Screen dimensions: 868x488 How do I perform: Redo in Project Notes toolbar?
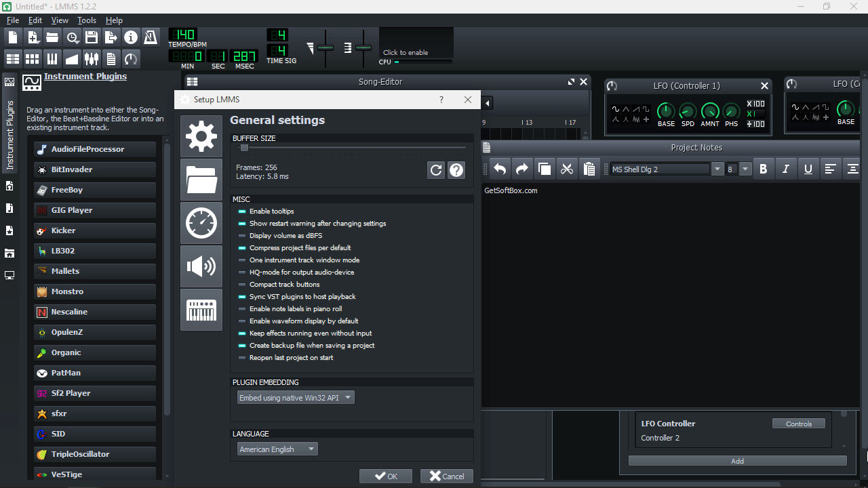coord(522,169)
